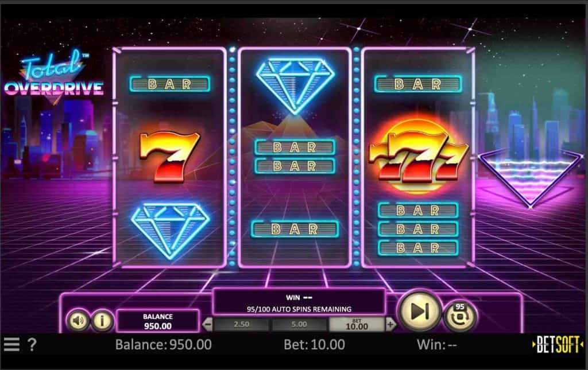Click the single red 7 symbol
The image size is (588, 370).
169,157
